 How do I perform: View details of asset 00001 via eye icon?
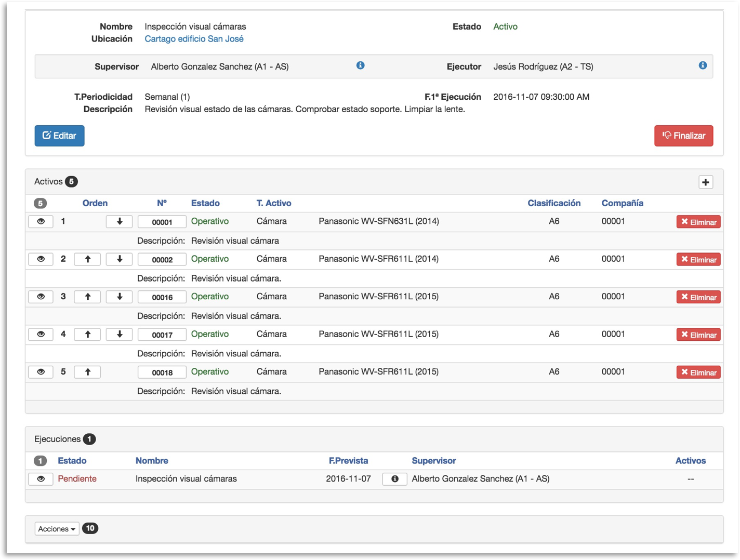pyautogui.click(x=41, y=221)
